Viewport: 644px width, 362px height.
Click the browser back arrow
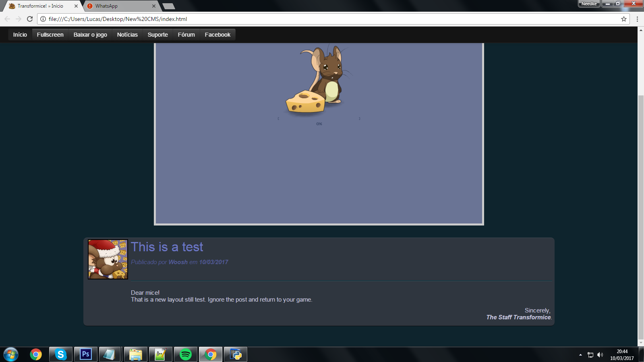point(7,19)
